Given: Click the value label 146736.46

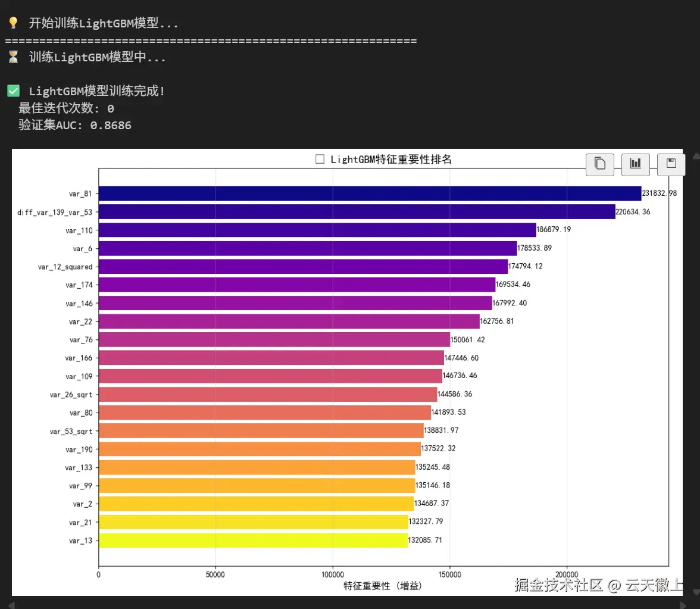Looking at the screenshot, I should 460,376.
